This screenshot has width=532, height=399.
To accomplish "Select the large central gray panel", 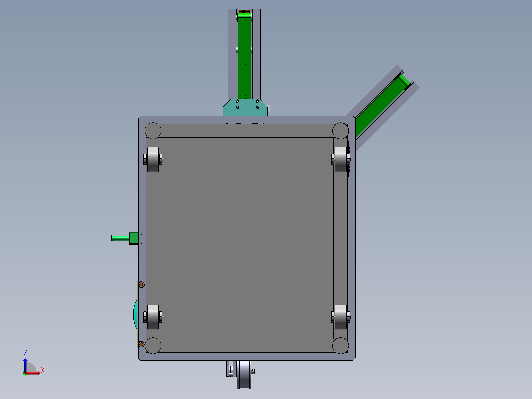I will click(x=247, y=260).
